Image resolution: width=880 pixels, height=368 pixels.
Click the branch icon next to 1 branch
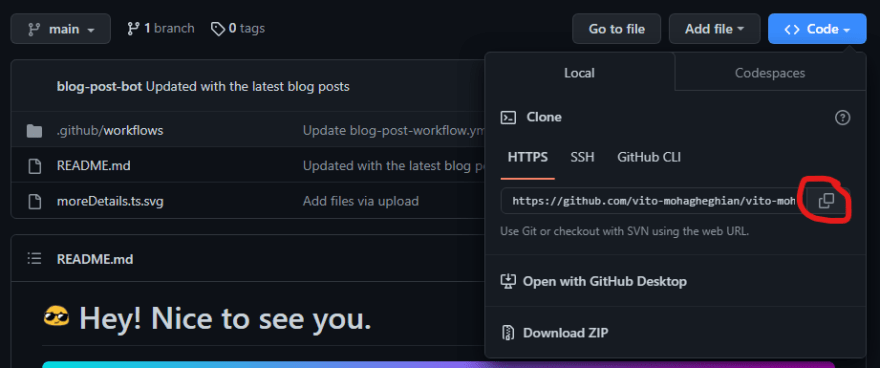tap(133, 29)
